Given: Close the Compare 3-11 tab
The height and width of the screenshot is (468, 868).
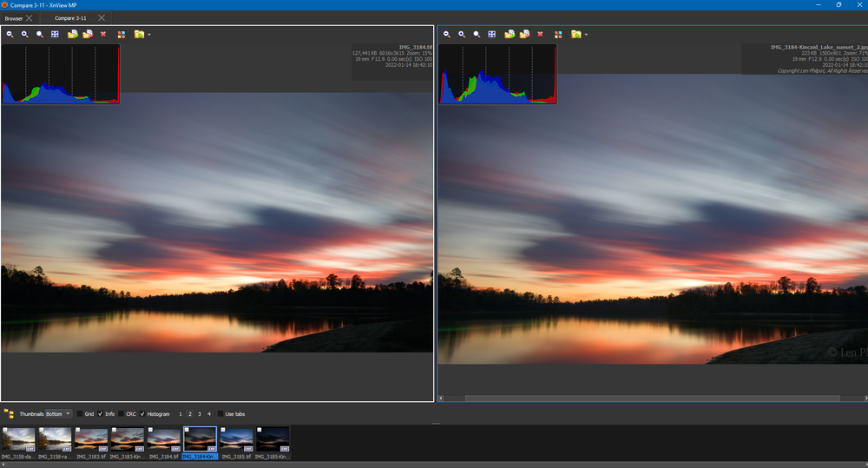Looking at the screenshot, I should [x=102, y=17].
